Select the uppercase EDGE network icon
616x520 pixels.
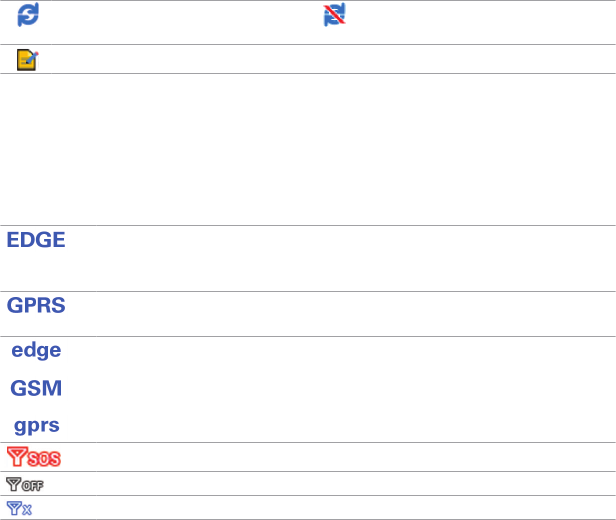coord(36,241)
